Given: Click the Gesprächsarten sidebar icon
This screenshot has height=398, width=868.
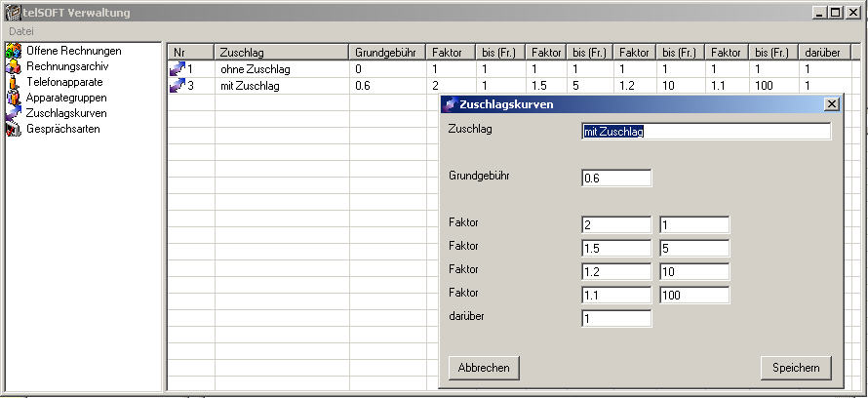Looking at the screenshot, I should point(14,129).
